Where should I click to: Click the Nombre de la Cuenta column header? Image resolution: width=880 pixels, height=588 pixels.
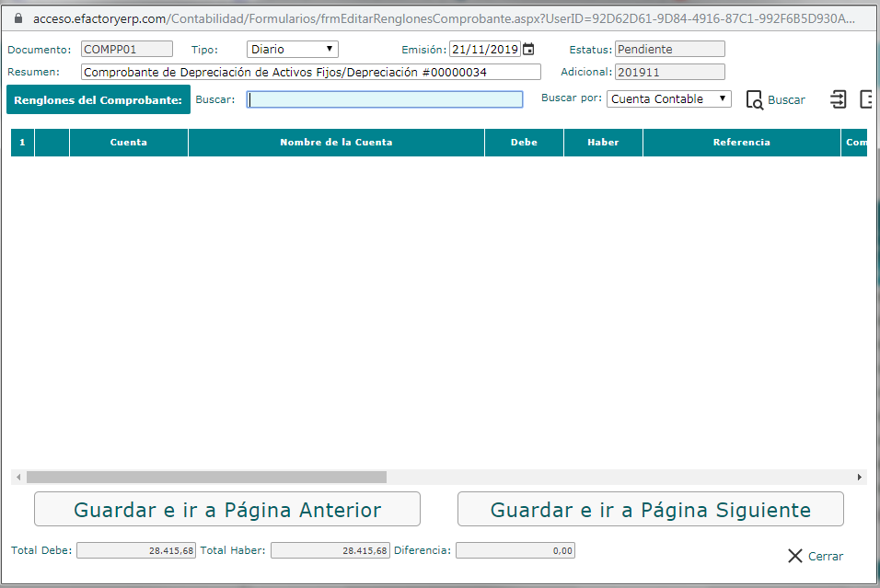pos(336,143)
